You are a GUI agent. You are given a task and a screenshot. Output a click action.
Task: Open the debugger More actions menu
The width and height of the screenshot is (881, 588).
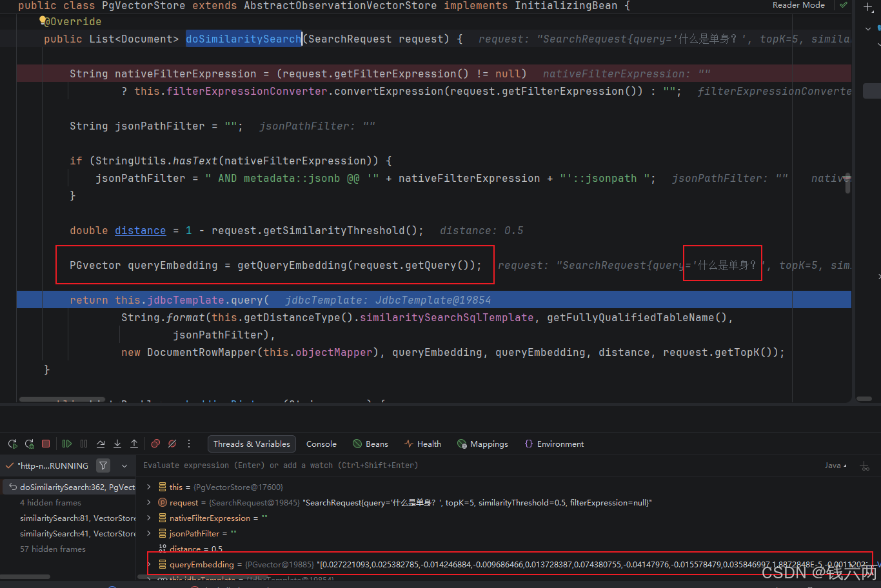tap(189, 444)
